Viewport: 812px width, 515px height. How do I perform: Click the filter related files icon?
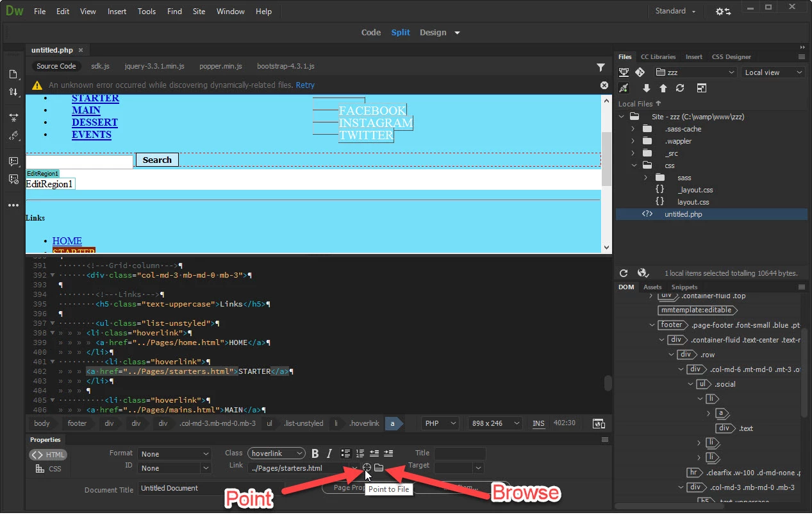click(x=601, y=67)
